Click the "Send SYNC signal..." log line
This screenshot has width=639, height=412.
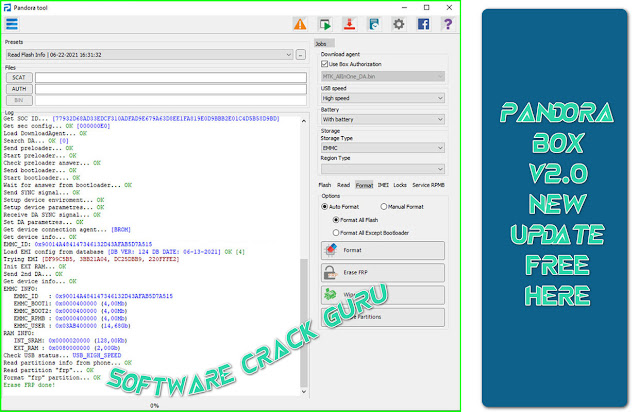click(x=42, y=192)
